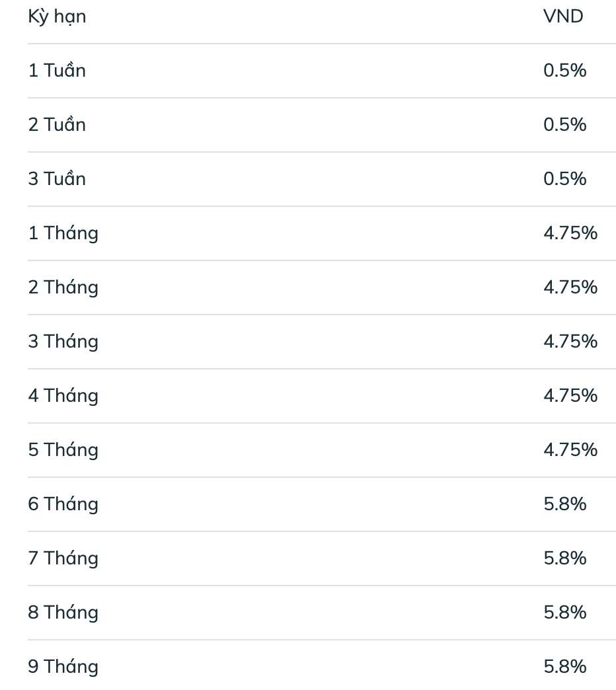This screenshot has width=616, height=690.
Task: Select the 2 Tuần term label
Action: click(x=57, y=125)
